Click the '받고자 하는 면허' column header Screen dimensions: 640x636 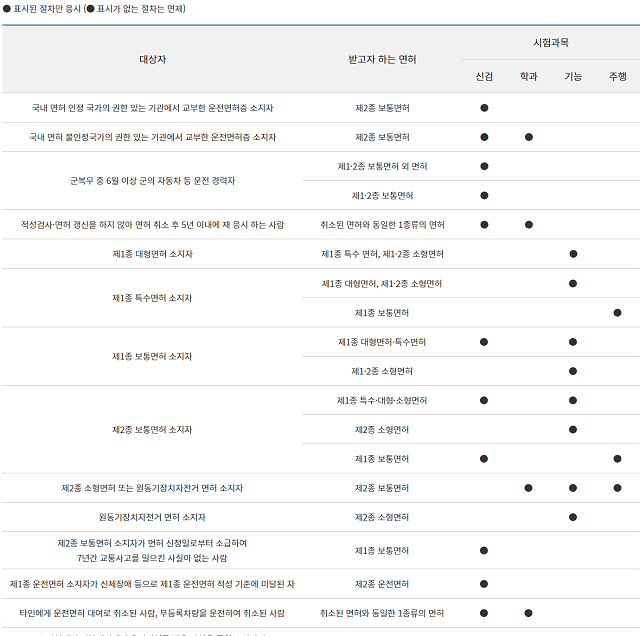pos(382,60)
